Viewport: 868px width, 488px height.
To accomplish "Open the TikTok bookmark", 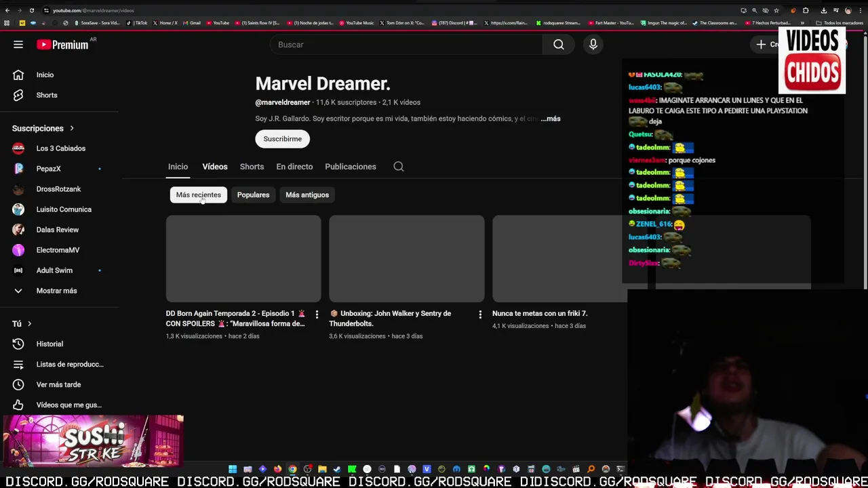I will (x=138, y=23).
